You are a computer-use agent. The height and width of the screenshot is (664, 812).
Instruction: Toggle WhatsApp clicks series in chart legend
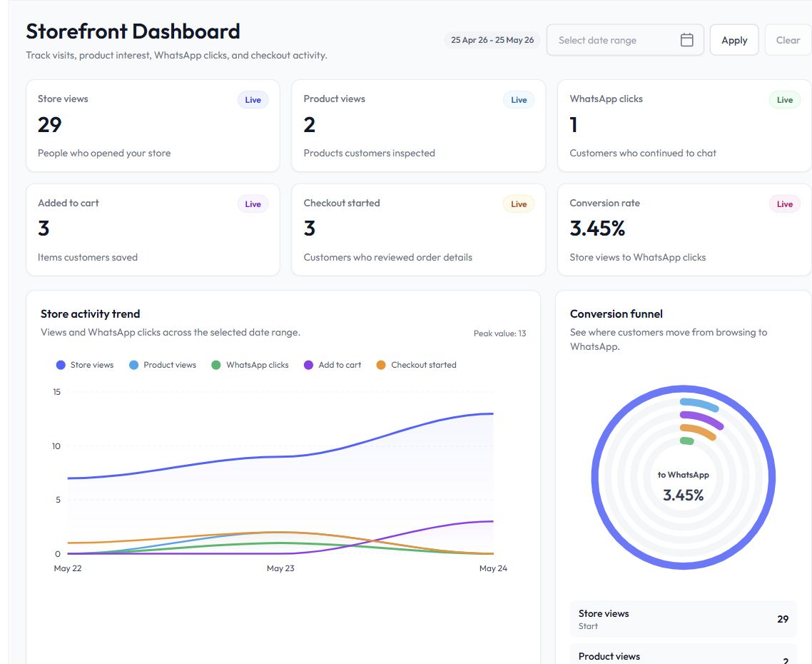click(x=250, y=365)
